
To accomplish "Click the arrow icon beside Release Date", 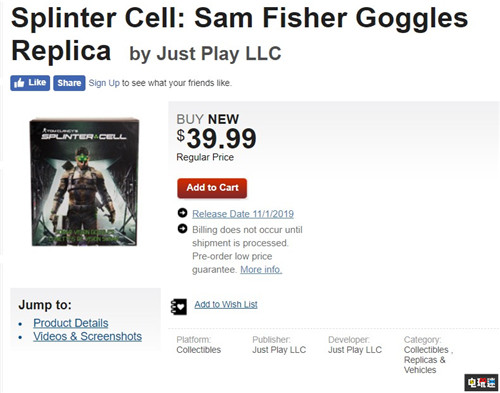I will (x=182, y=212).
